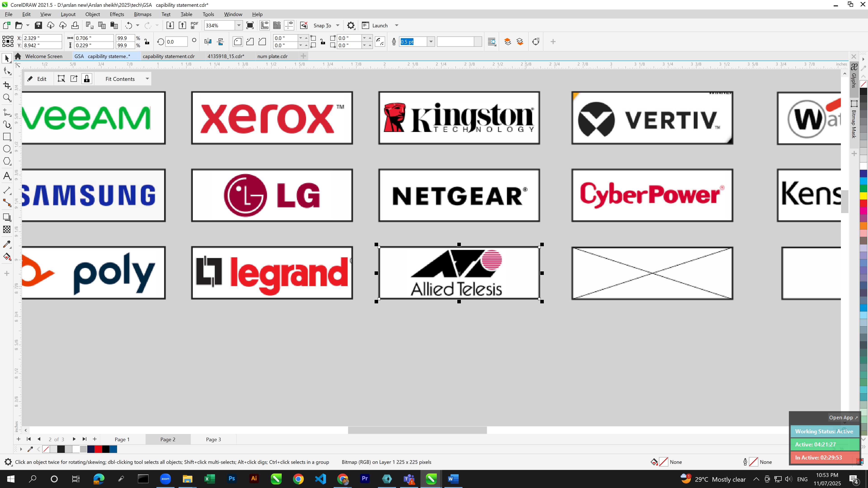Open the zoom level dropdown showing 334%
This screenshot has height=488, width=868.
pyautogui.click(x=239, y=26)
